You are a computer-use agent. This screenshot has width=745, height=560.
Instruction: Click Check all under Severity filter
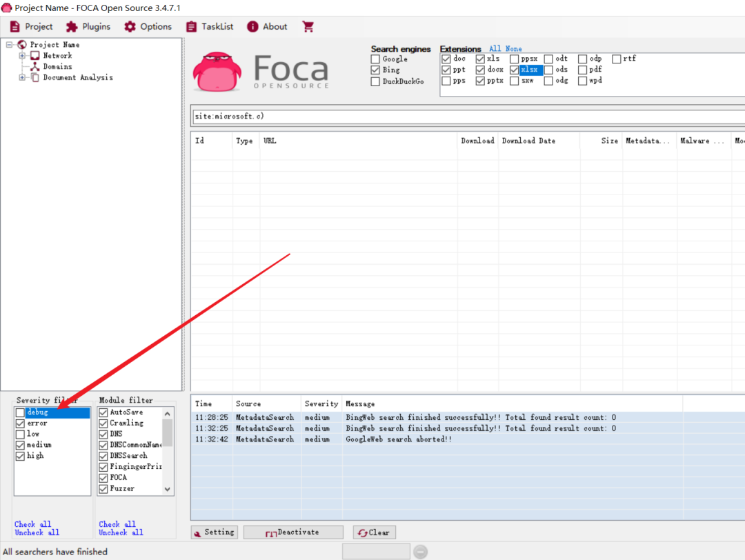click(33, 524)
